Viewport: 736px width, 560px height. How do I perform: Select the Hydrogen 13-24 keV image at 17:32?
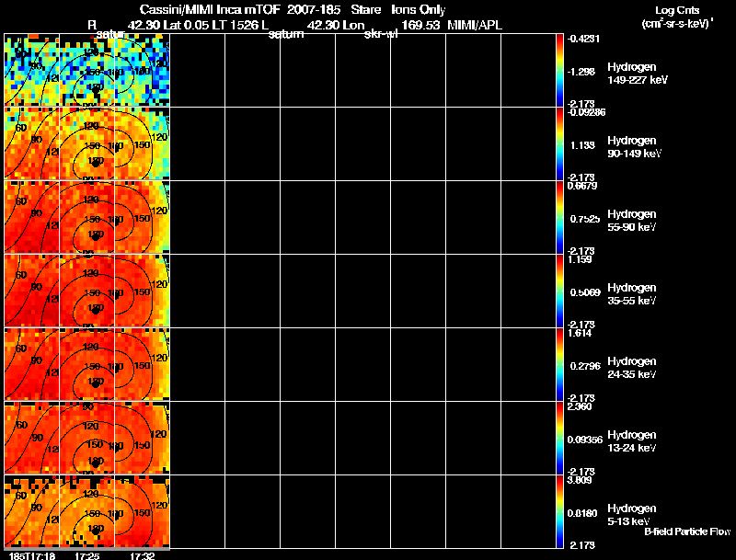(x=143, y=438)
